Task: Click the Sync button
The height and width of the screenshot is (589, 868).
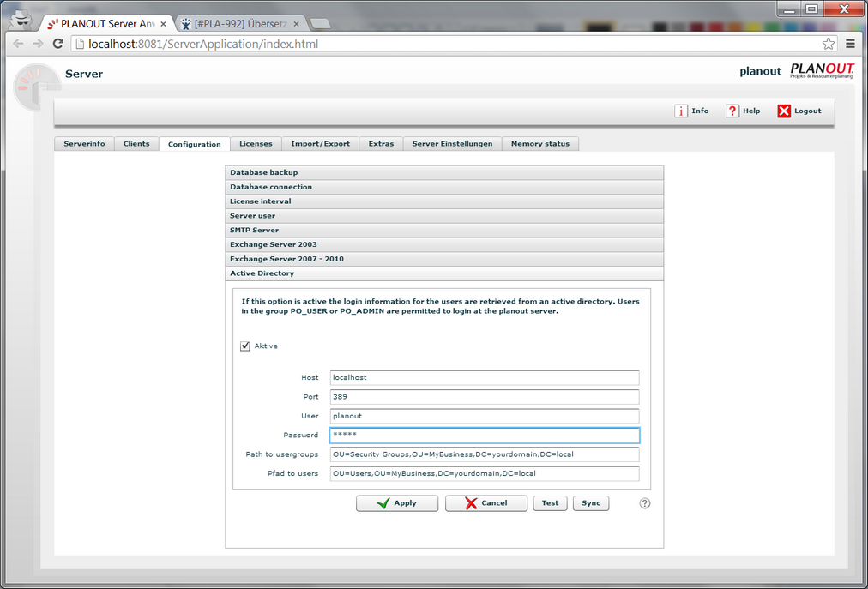Action: [591, 503]
